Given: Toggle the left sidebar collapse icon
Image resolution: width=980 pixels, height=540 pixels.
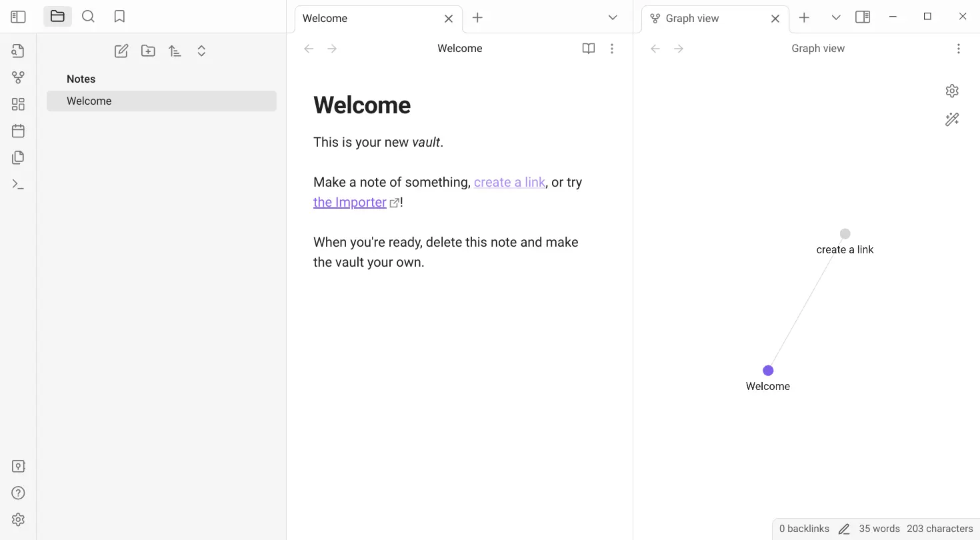Looking at the screenshot, I should [x=18, y=17].
